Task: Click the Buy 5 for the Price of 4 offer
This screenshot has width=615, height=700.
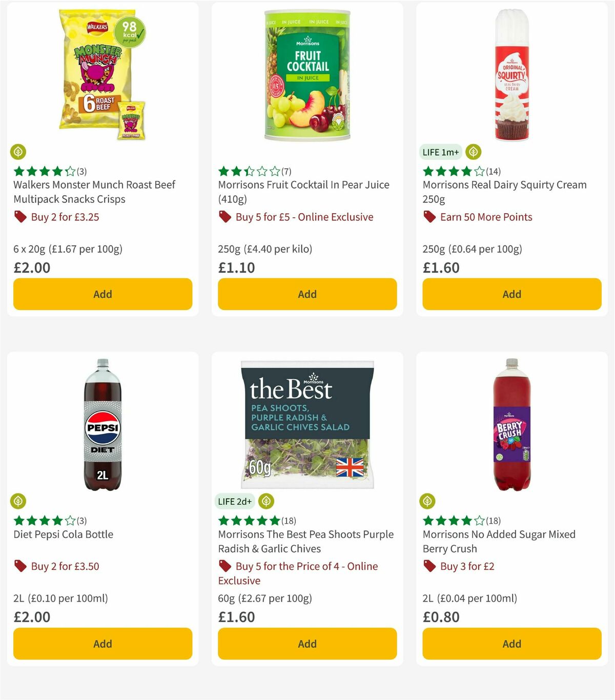Action: coord(305,566)
